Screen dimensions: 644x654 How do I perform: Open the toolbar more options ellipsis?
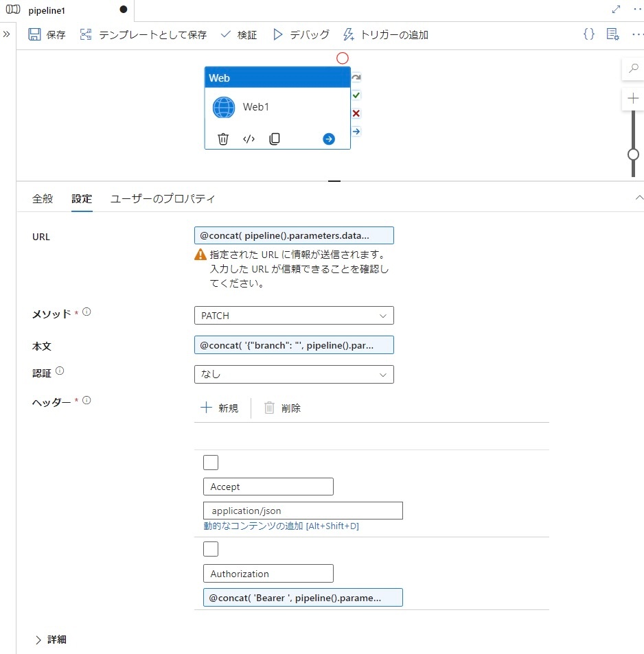tap(637, 34)
